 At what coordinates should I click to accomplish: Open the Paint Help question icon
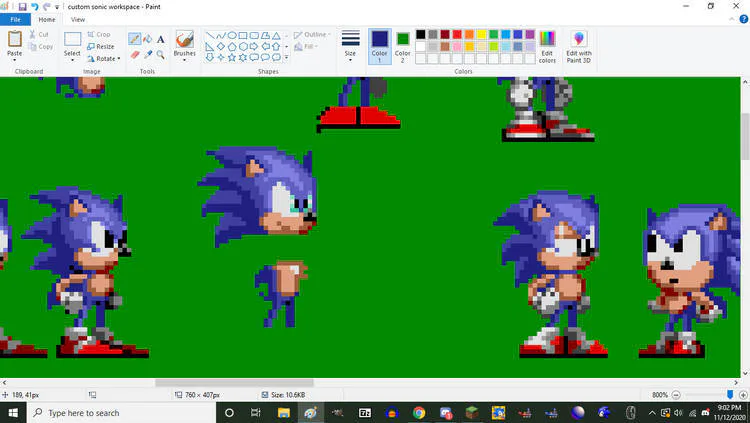pyautogui.click(x=744, y=19)
